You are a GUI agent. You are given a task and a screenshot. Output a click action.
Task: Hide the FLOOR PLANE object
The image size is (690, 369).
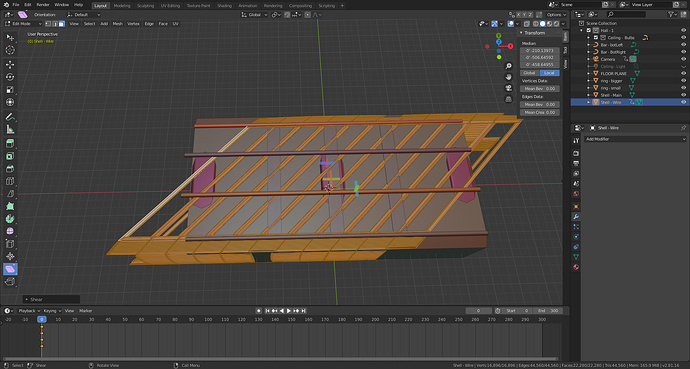[683, 73]
